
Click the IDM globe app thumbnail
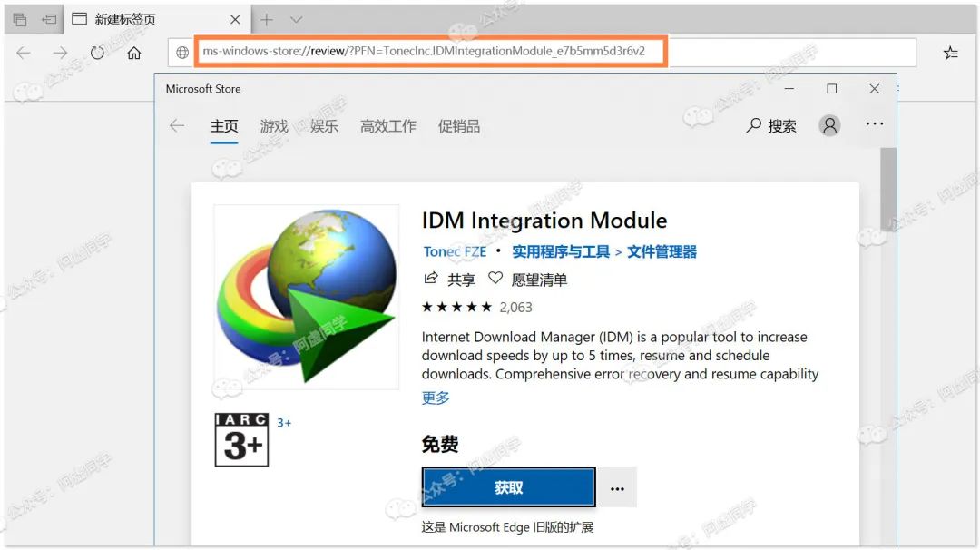tap(307, 297)
